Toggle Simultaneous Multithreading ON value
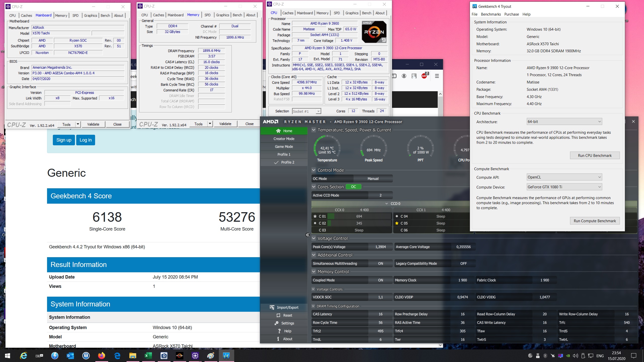 point(380,263)
